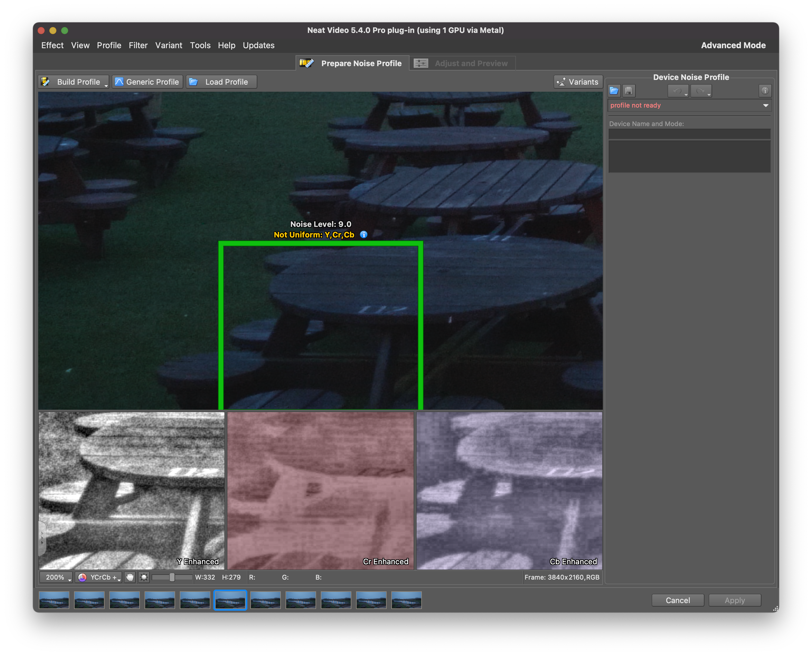Screen dimensions: 812x656
Task: Open the 200% zoom level dropdown
Action: click(x=56, y=577)
